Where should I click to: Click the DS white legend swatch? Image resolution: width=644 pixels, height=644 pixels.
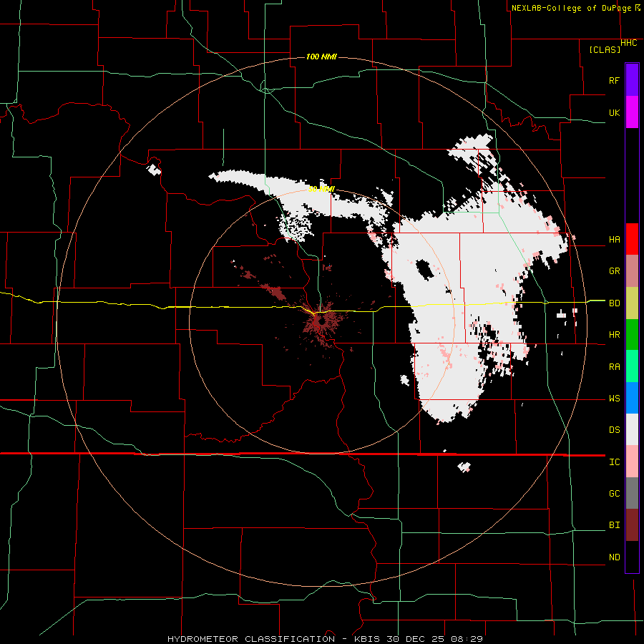[x=632, y=429]
